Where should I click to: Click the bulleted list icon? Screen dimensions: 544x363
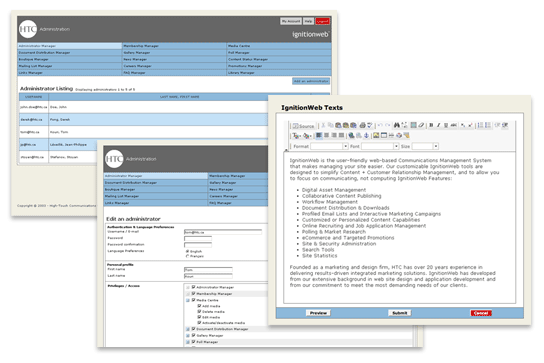click(488, 125)
